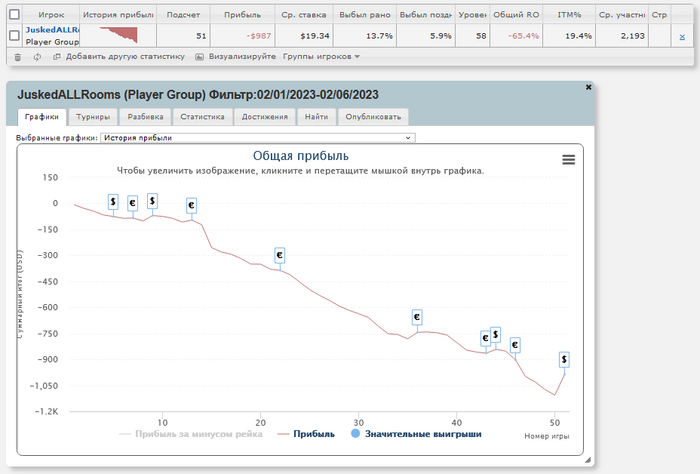
Task: Sort by the История прибыли column header
Action: click(118, 15)
